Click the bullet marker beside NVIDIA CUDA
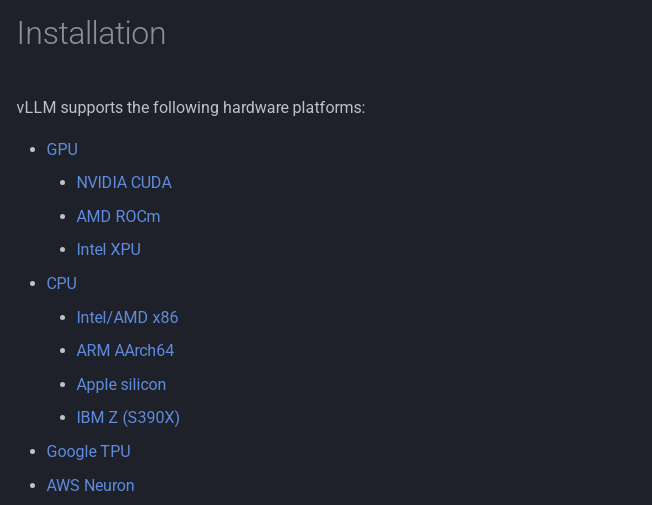Image resolution: width=652 pixels, height=505 pixels. pyautogui.click(x=63, y=183)
